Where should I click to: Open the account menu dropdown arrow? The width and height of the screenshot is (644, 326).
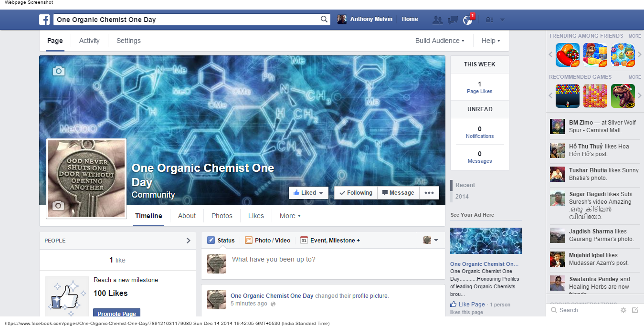[502, 20]
